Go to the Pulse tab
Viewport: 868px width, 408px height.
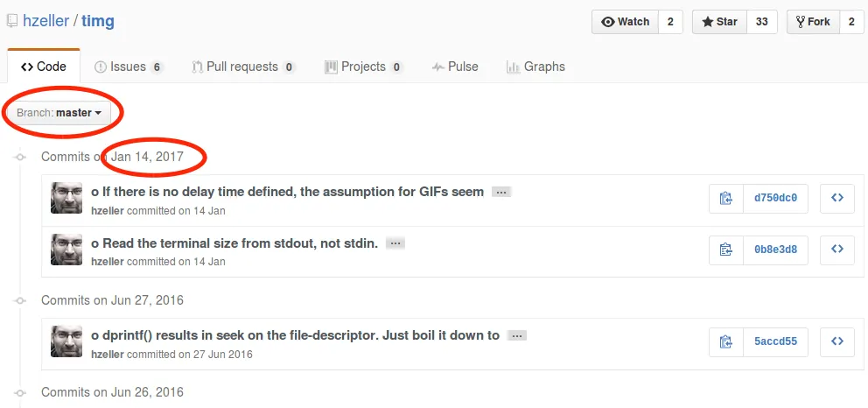pos(455,67)
